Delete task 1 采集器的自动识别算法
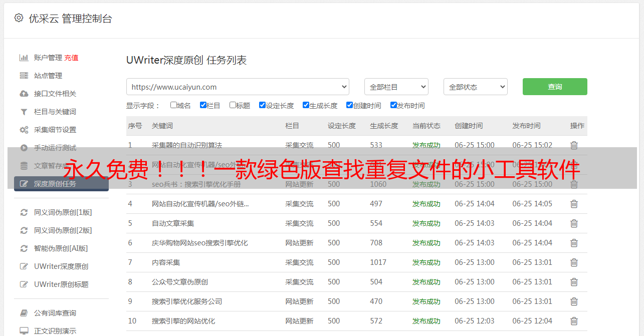Screen dimensions: 644x336 coord(574,145)
